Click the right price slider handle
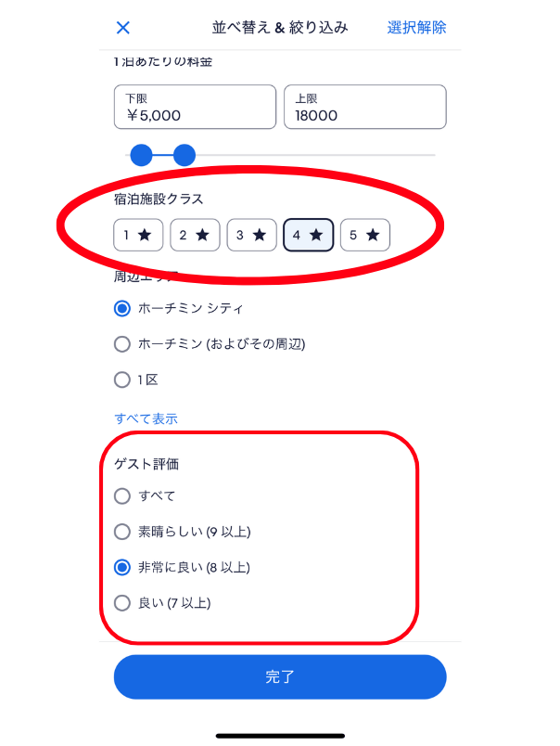The image size is (560, 746). click(185, 155)
